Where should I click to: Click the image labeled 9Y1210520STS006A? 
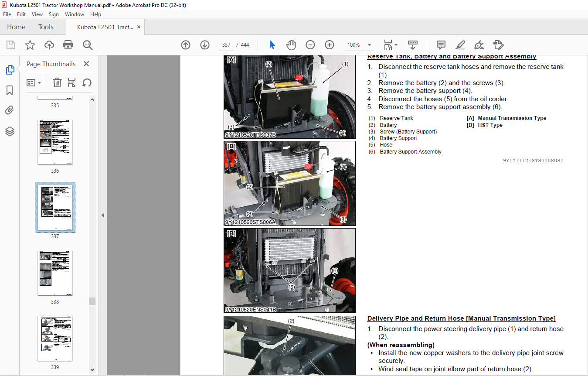(x=289, y=183)
